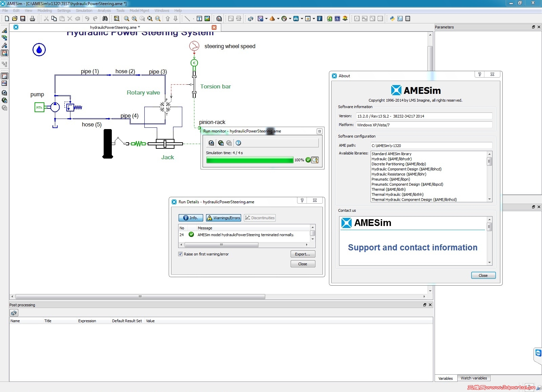The width and height of the screenshot is (542, 392).
Task: Click the 'Expression' column header in Post processing
Action: click(x=87, y=321)
